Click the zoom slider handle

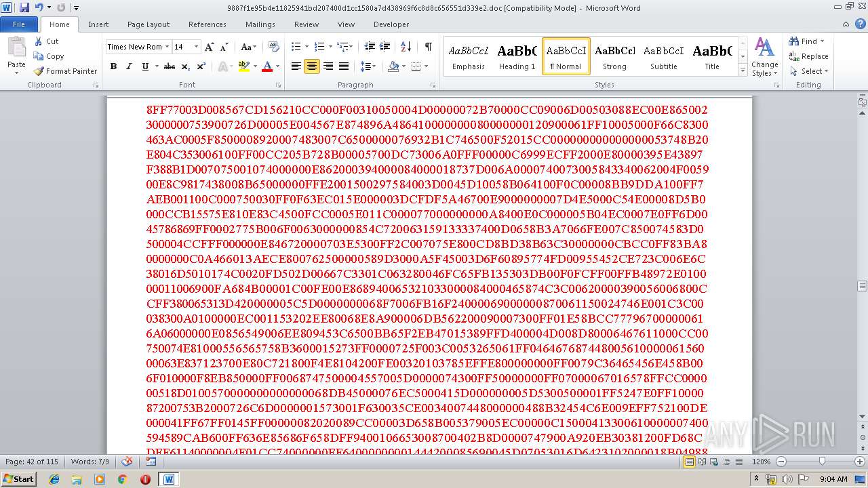pyautogui.click(x=823, y=462)
